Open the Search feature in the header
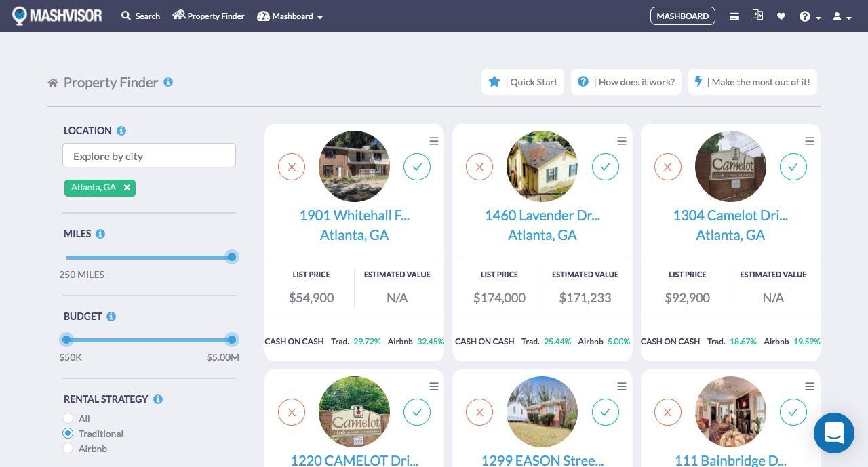The image size is (868, 467). coord(140,16)
